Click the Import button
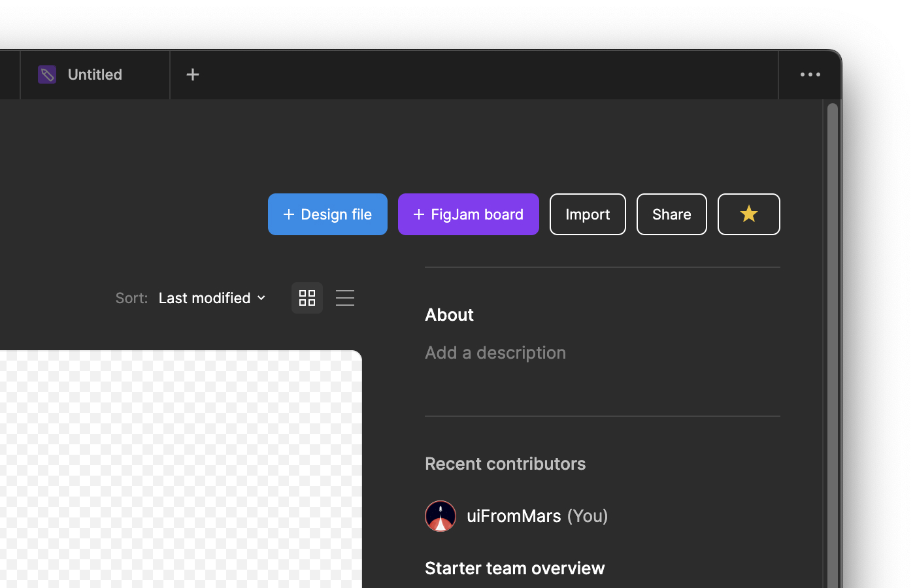This screenshot has height=588, width=915. (588, 214)
